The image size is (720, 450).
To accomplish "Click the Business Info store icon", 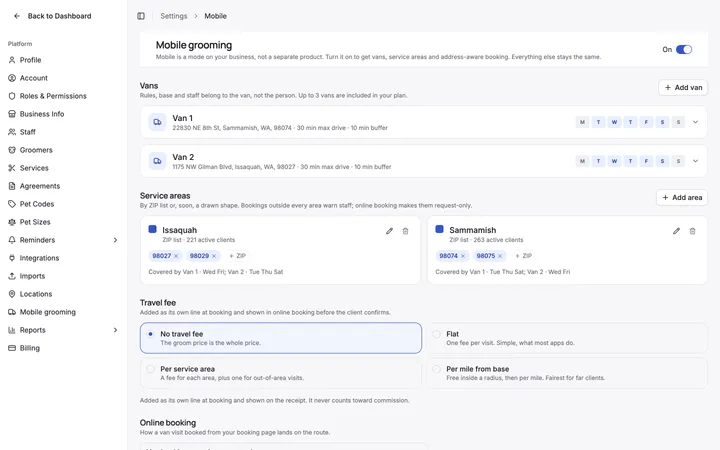I will (x=12, y=114).
